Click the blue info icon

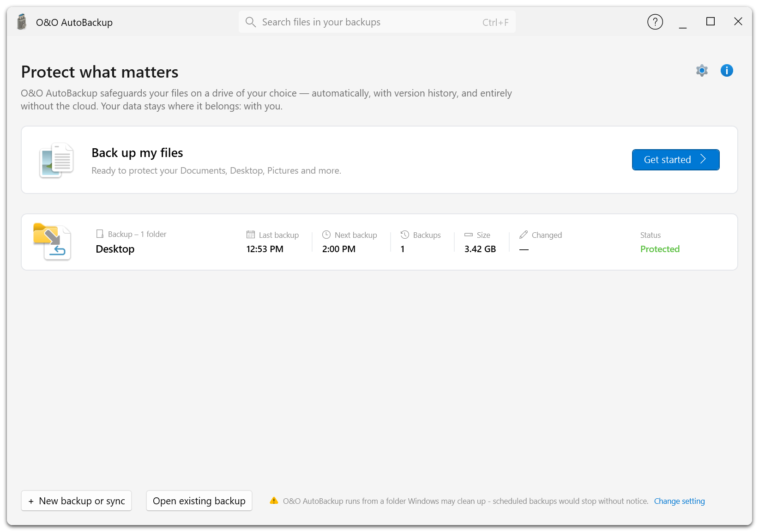(x=727, y=71)
